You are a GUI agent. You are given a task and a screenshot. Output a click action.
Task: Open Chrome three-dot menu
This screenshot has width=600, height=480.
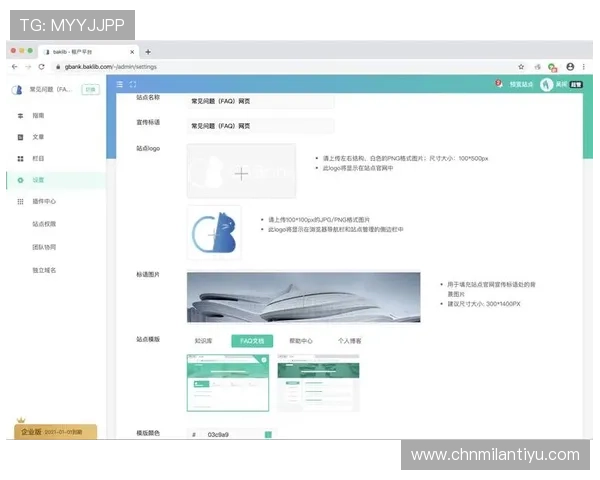[584, 67]
